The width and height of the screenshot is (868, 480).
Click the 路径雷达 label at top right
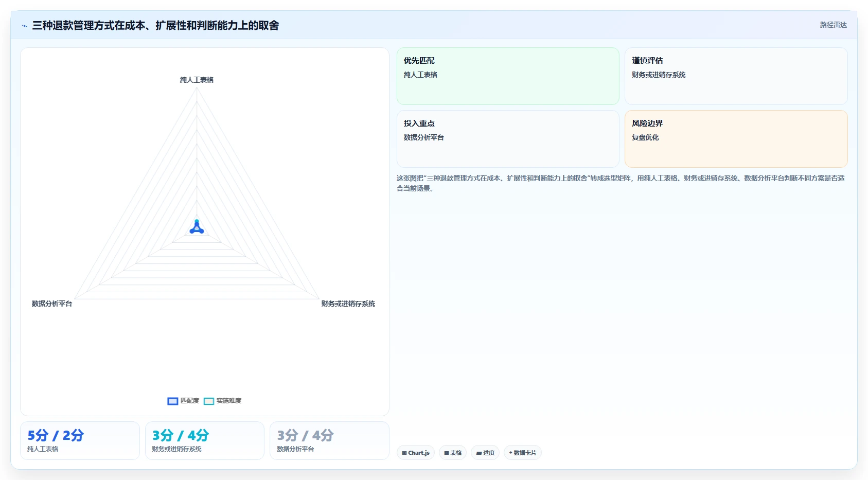click(x=833, y=25)
